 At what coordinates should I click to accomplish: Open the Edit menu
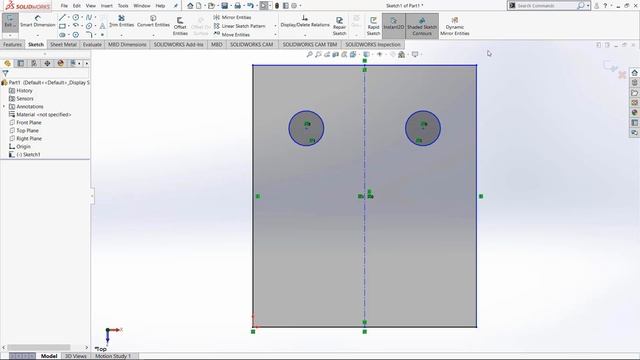click(77, 6)
